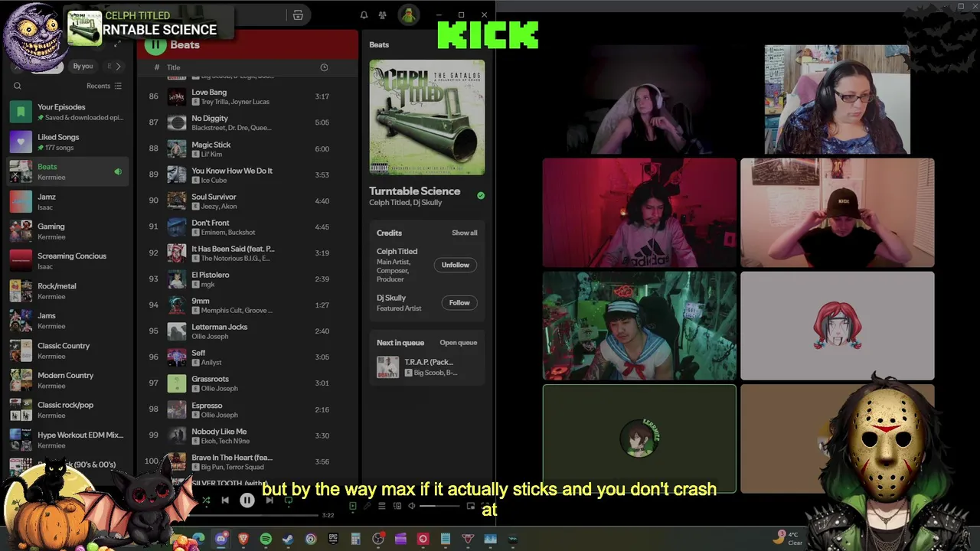Open the notifications bell
Viewport: 980px width, 551px height.
point(364,15)
